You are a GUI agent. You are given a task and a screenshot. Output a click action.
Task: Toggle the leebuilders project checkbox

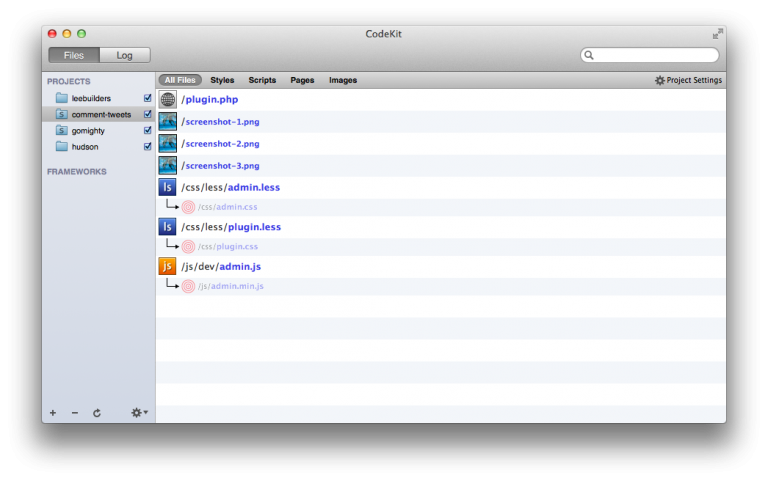pos(147,98)
